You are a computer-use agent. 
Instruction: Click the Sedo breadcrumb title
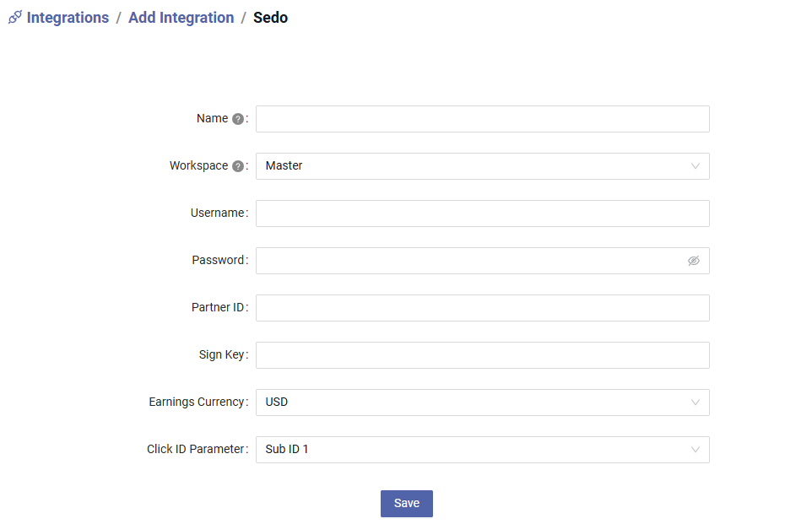pyautogui.click(x=270, y=18)
